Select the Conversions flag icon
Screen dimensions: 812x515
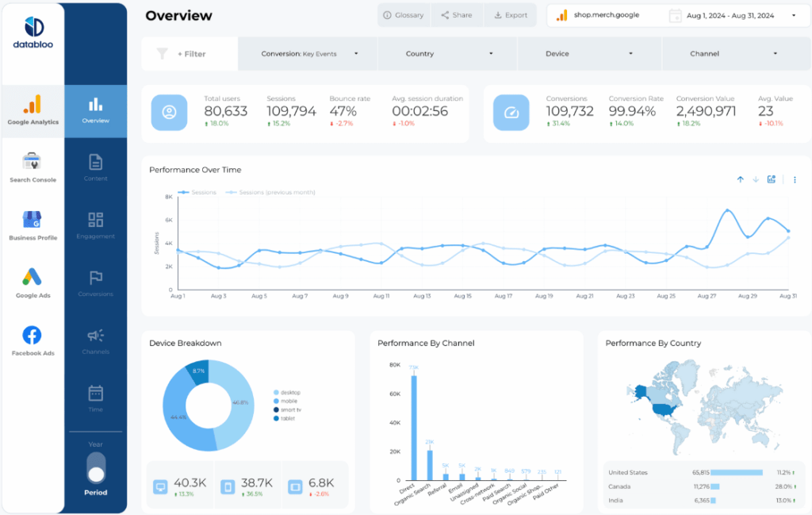point(95,280)
